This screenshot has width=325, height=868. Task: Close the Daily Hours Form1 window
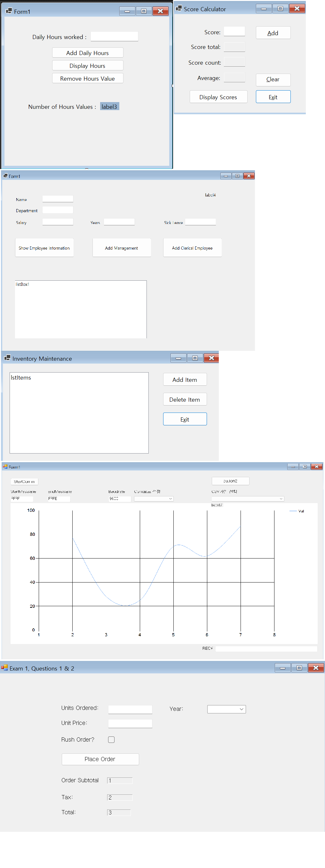click(160, 11)
